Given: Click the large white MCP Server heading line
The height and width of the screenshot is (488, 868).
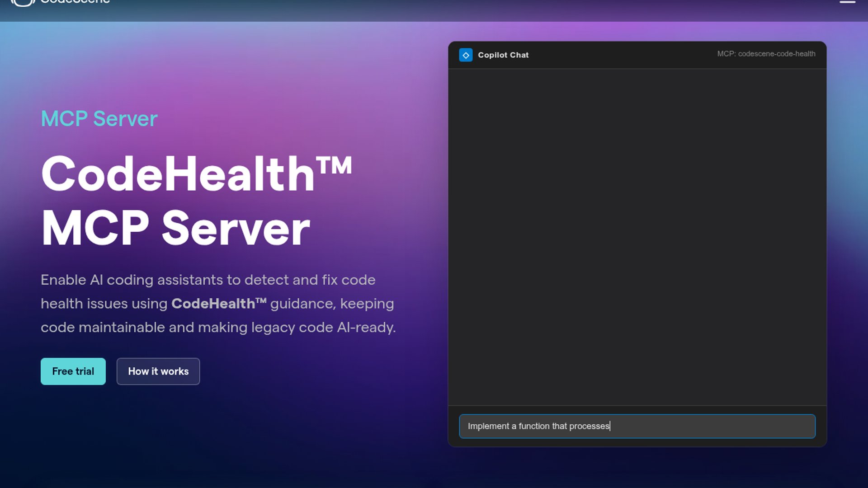Looking at the screenshot, I should pyautogui.click(x=175, y=229).
